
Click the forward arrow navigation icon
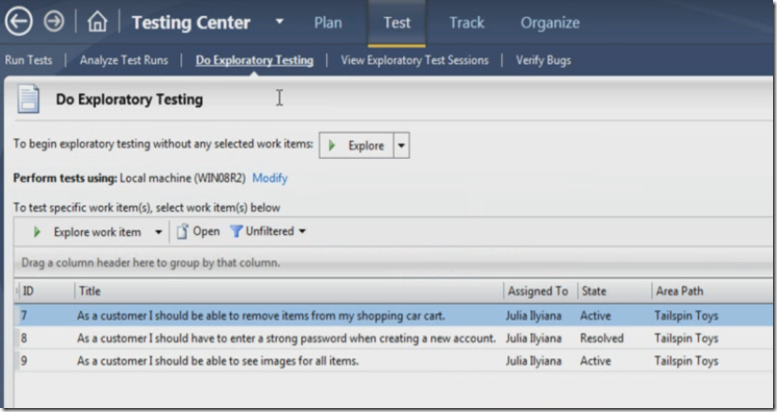54,22
